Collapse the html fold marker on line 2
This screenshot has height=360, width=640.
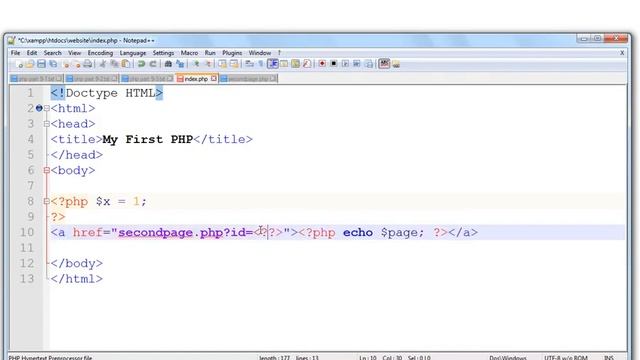pos(47,109)
